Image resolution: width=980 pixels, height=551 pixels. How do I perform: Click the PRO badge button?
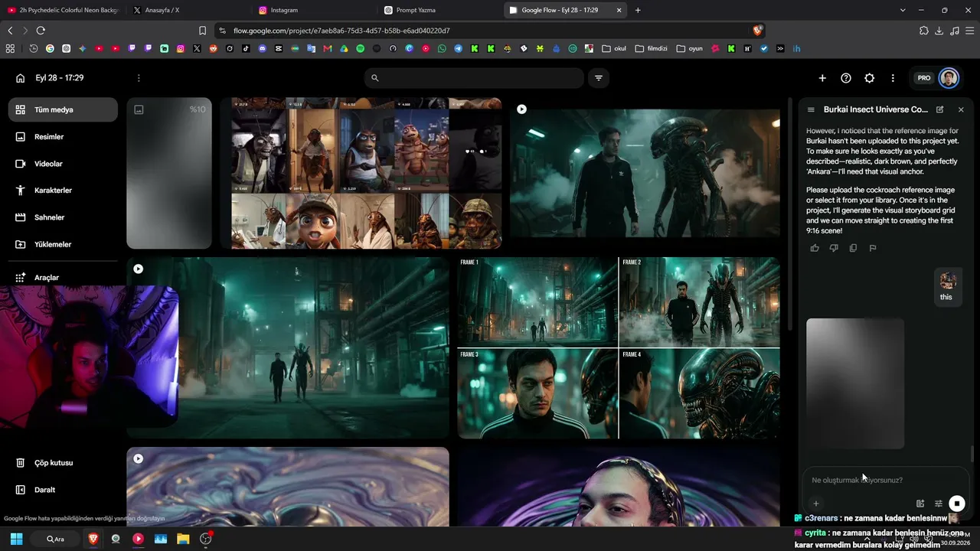point(924,78)
